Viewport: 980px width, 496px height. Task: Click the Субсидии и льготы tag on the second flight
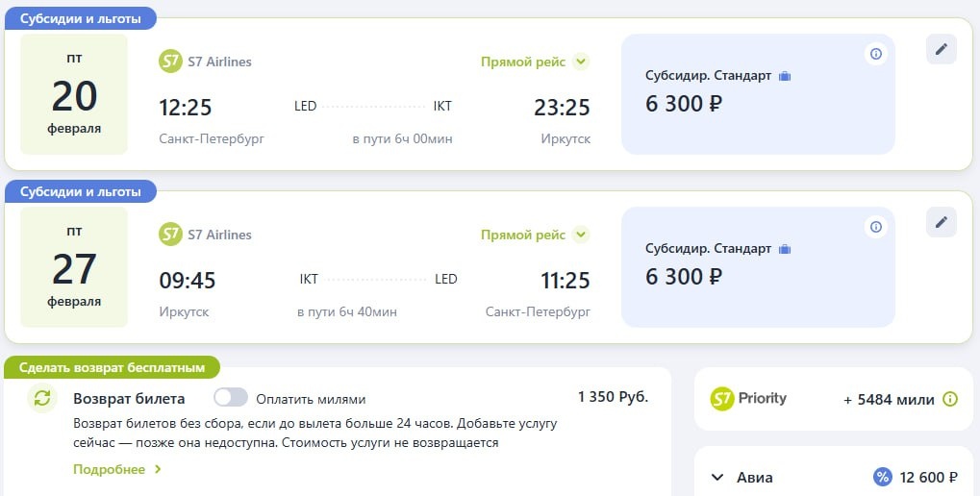point(81,192)
